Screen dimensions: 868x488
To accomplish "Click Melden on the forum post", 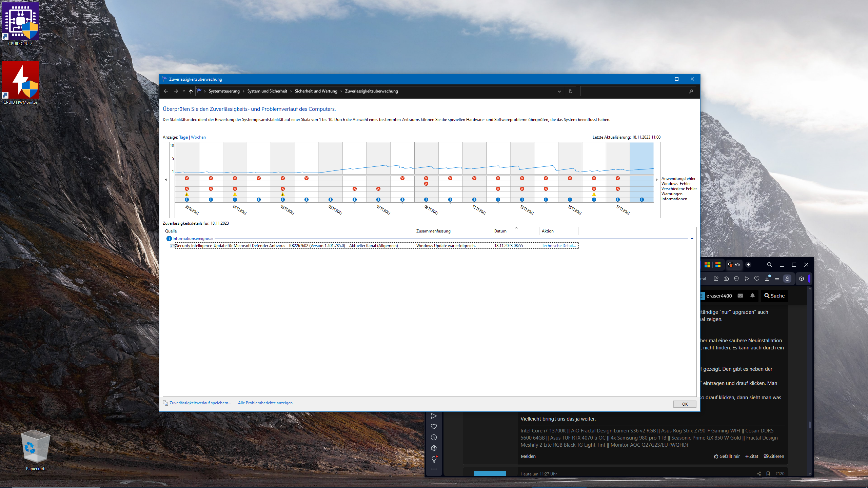I will [x=528, y=456].
